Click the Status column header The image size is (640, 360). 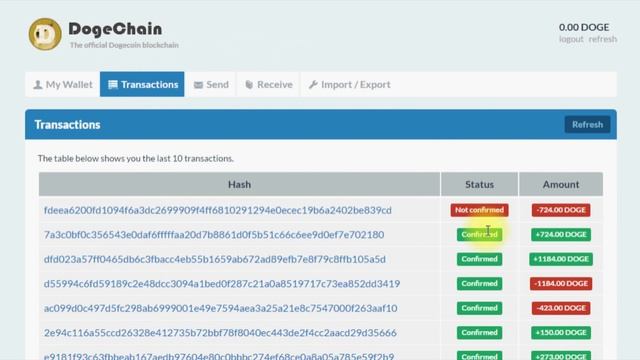[479, 184]
